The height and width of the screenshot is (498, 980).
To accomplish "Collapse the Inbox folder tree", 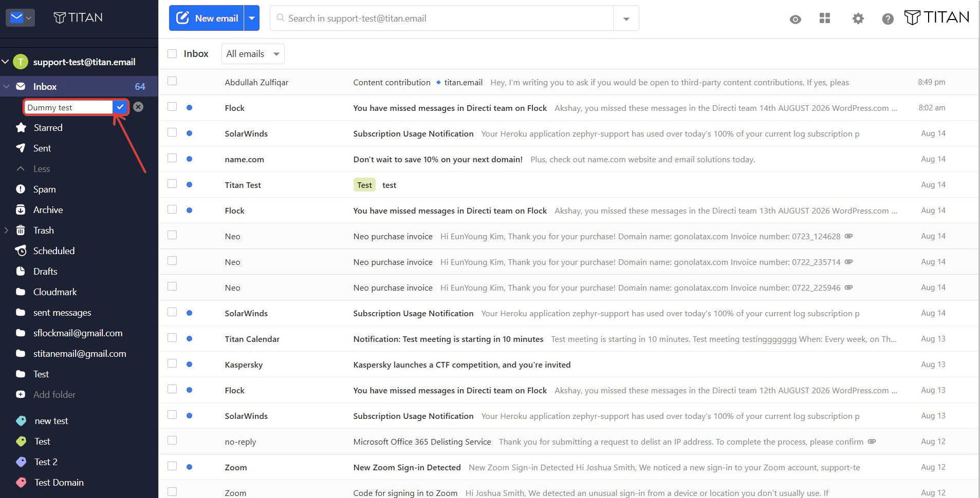I will pyautogui.click(x=6, y=87).
